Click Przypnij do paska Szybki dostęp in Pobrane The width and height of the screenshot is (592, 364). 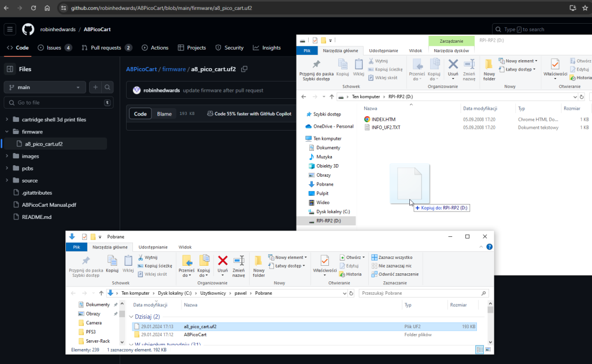point(86,266)
